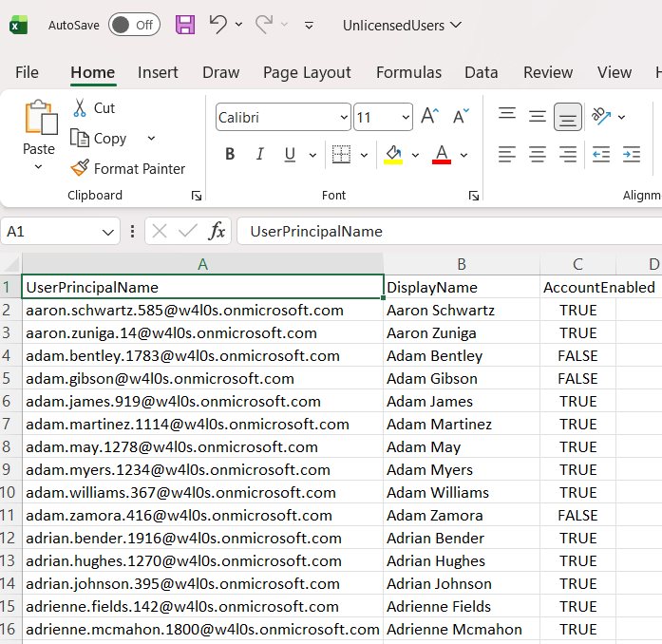Viewport: 662px width, 644px height.
Task: Toggle Italic formatting
Action: click(x=259, y=154)
